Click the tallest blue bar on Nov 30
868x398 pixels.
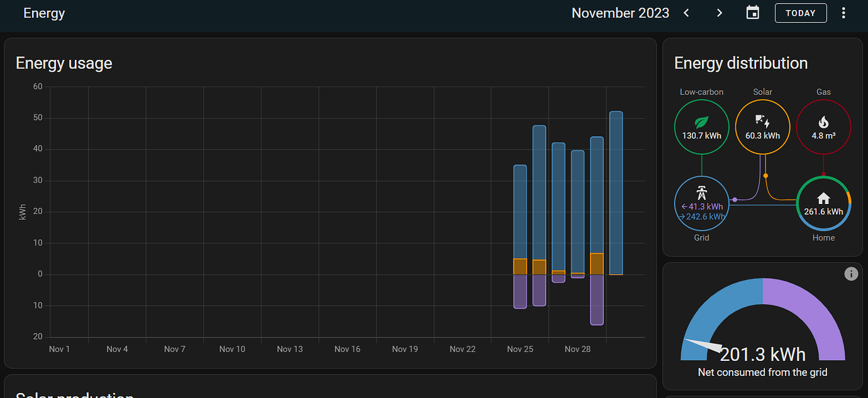click(616, 193)
